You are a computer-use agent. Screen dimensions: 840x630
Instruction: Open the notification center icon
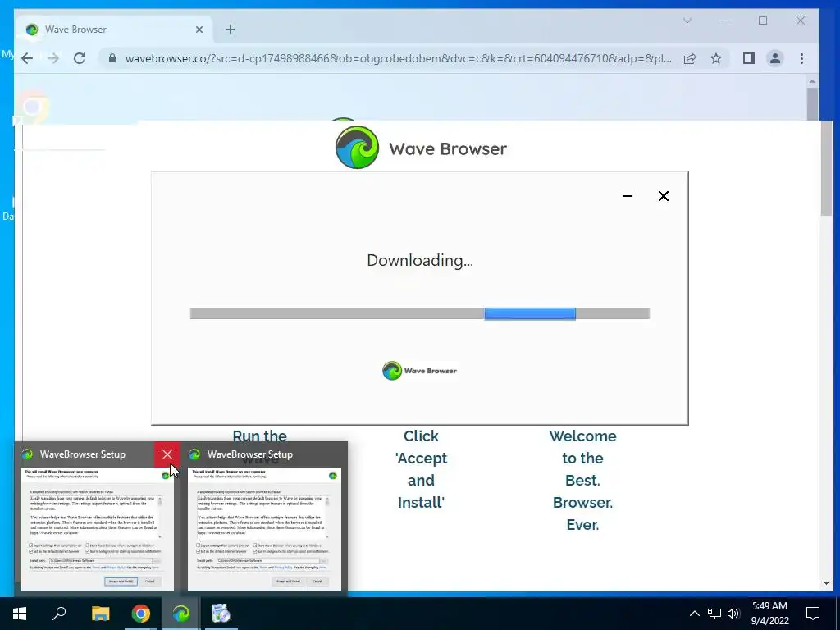(813, 614)
